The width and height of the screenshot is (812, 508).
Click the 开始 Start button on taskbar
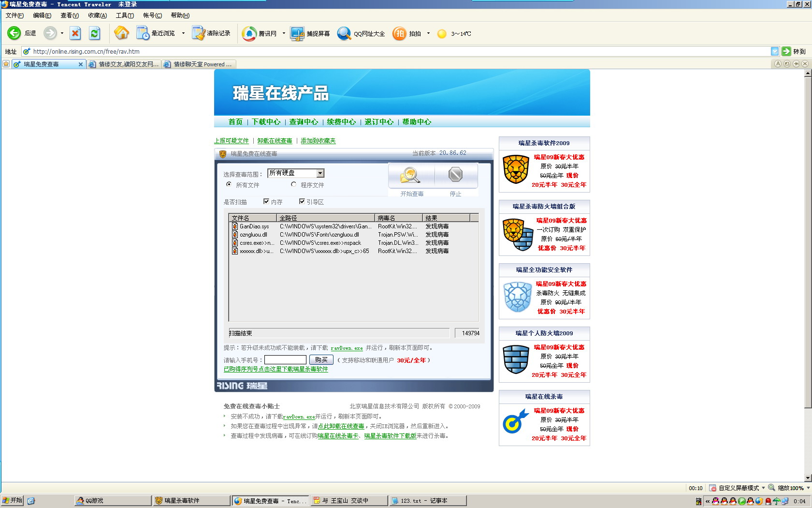click(x=13, y=501)
